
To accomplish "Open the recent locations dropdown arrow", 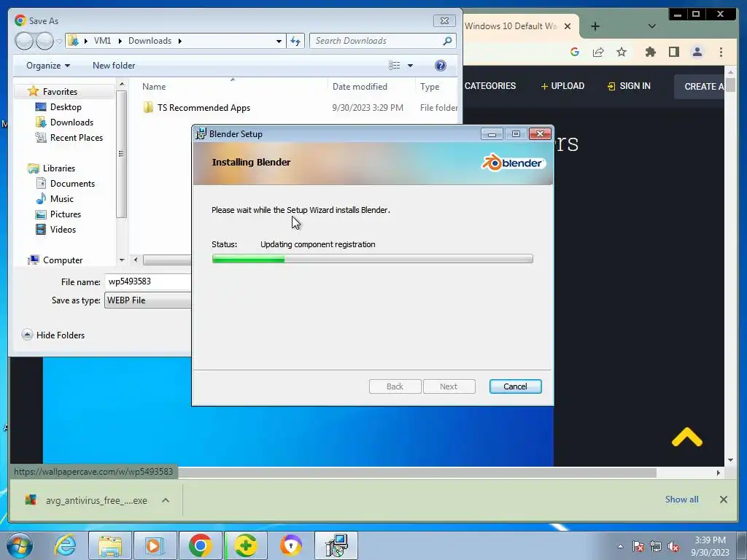I will click(59, 41).
